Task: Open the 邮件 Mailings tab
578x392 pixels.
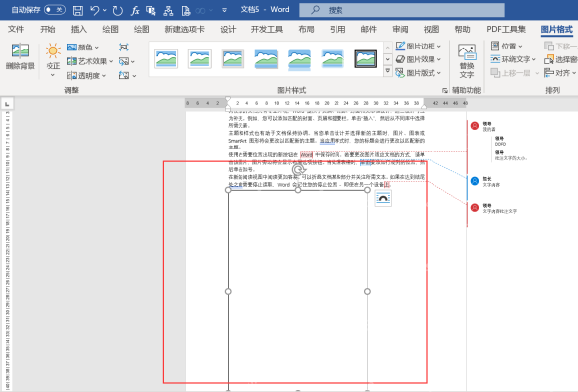Action: 369,29
